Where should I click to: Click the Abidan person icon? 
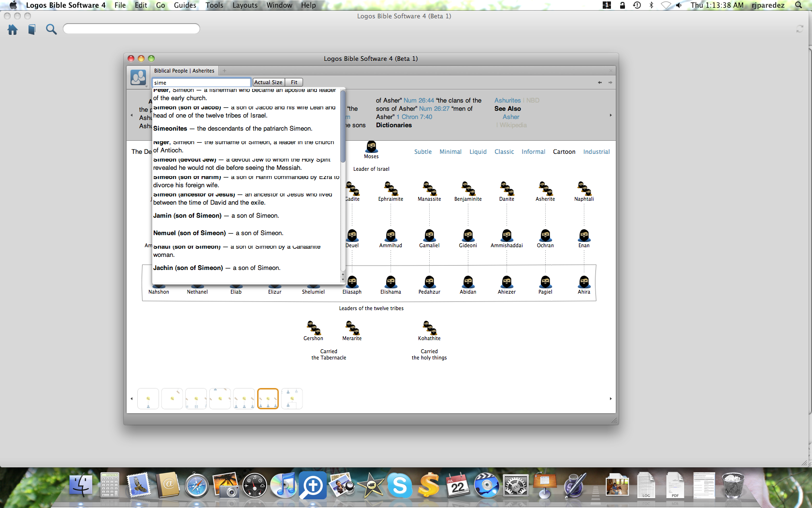[x=468, y=282]
